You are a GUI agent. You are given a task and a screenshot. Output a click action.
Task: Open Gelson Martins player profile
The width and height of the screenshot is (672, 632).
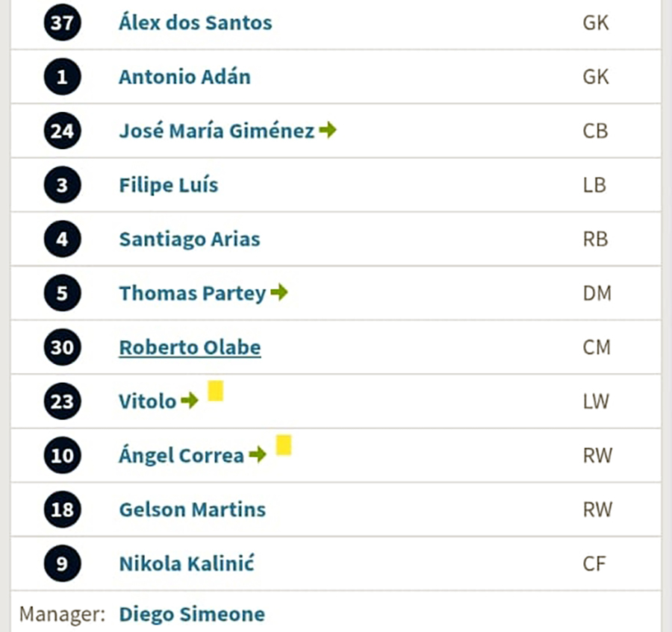pyautogui.click(x=193, y=510)
